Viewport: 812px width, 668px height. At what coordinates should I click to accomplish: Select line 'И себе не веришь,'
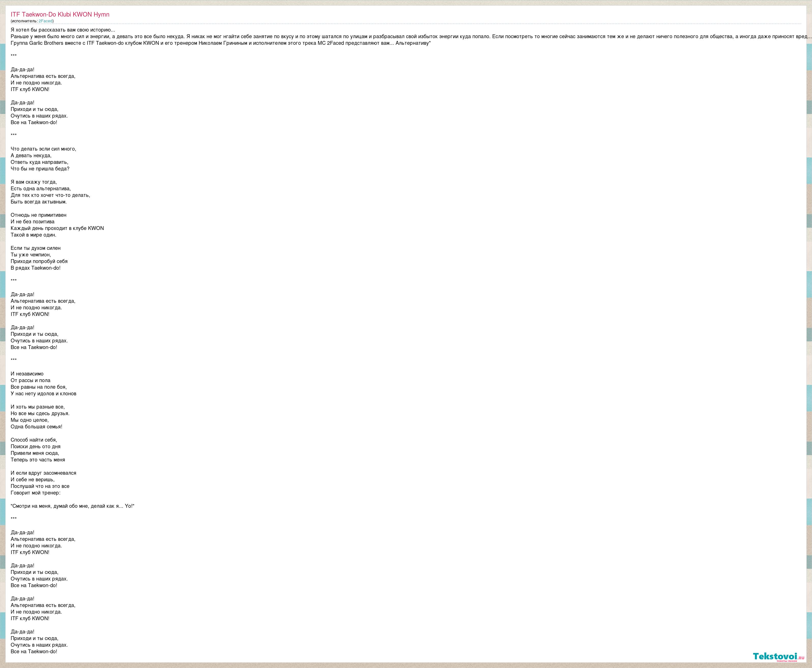tap(33, 480)
